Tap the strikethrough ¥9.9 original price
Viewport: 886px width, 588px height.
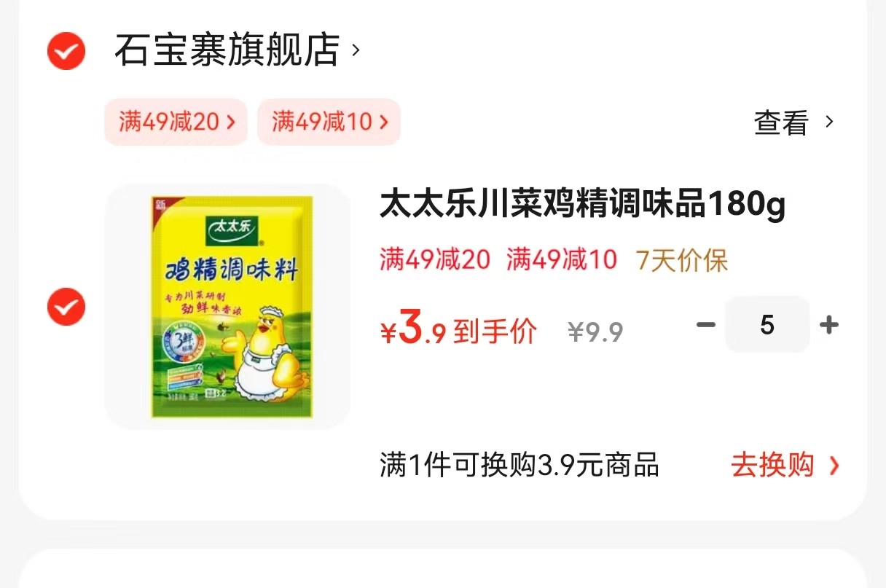[x=596, y=332]
